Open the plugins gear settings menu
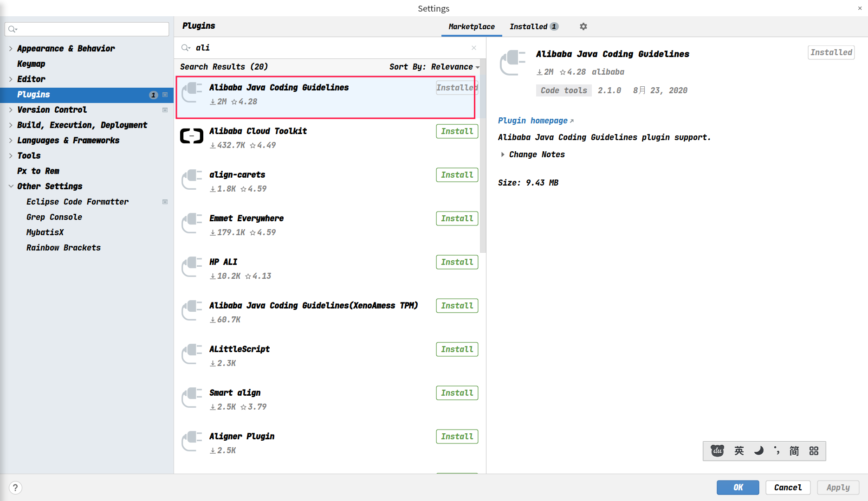Screen dimensions: 868x501 pyautogui.click(x=583, y=26)
